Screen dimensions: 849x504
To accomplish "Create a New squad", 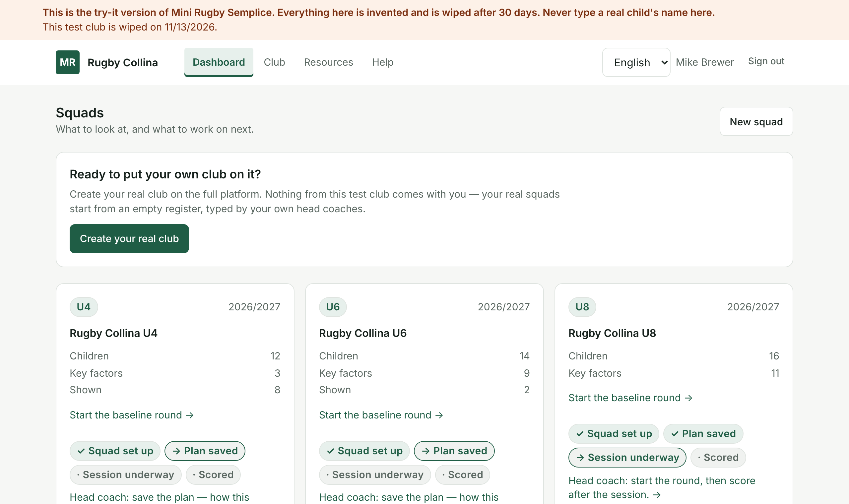I will tap(756, 122).
